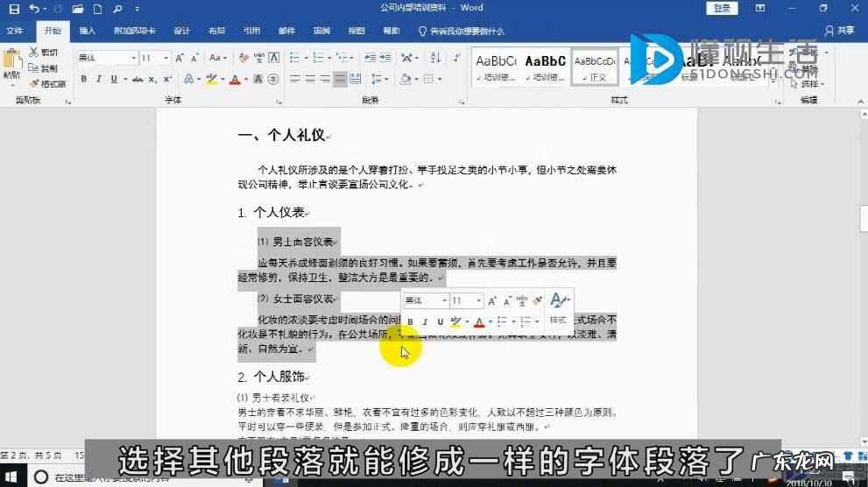The width and height of the screenshot is (868, 487).
Task: Open the mini toolbar font size dropdown
Action: (479, 300)
